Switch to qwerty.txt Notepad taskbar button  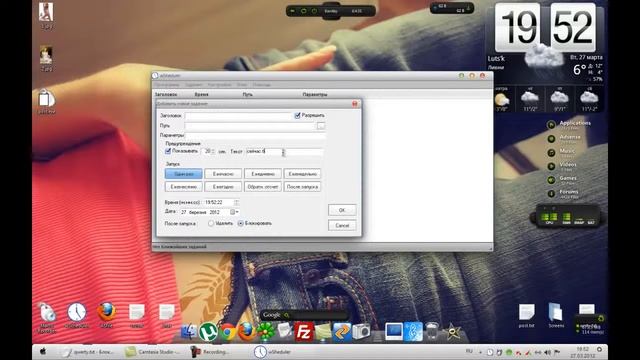point(89,352)
